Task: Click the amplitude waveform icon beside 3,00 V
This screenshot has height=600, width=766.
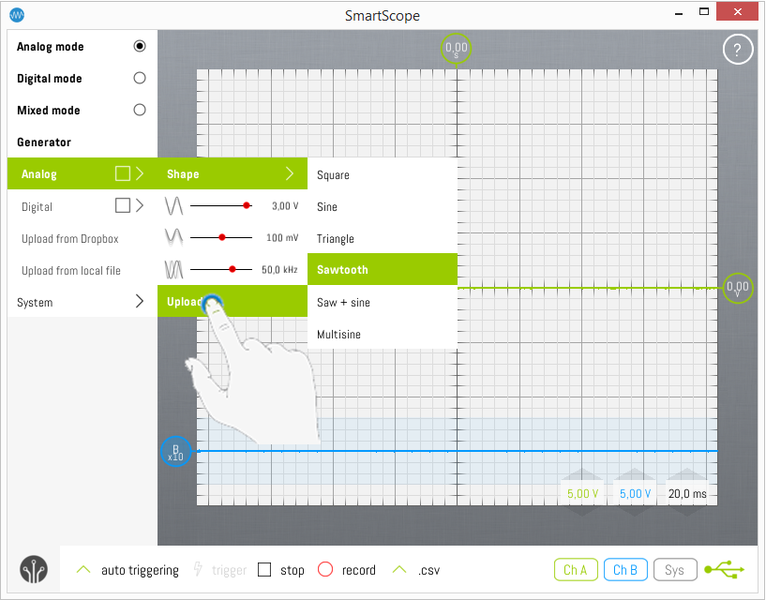Action: (x=175, y=206)
